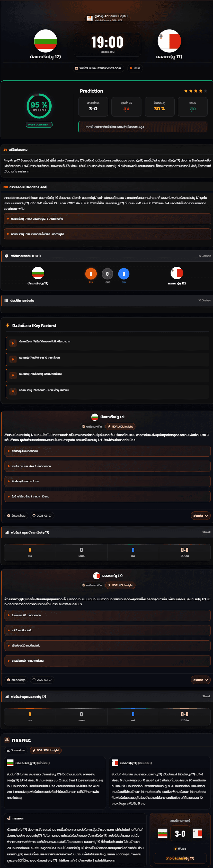Viewport: 213px width, 868px height.
Task: Expand อ่านต่อ in the Bulgaria U17 analysis
Action: pyautogui.click(x=200, y=516)
